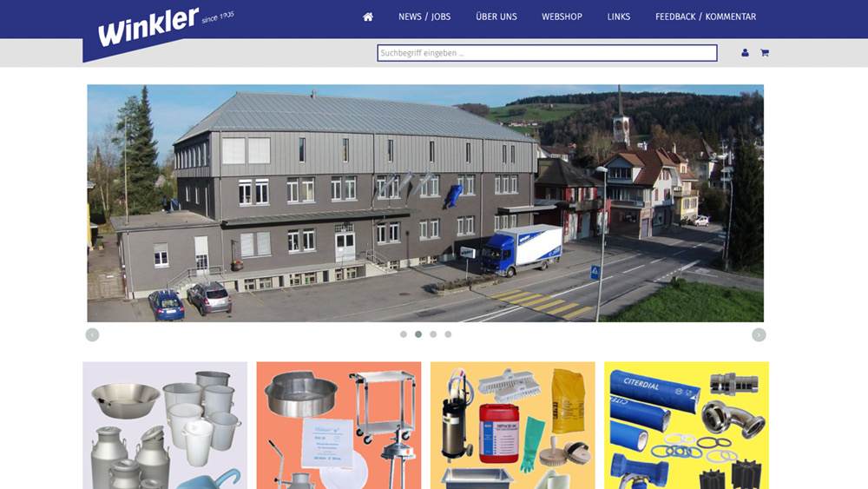Open the cleaning supplies category tile
Viewport: 868px width, 489px height.
(513, 426)
